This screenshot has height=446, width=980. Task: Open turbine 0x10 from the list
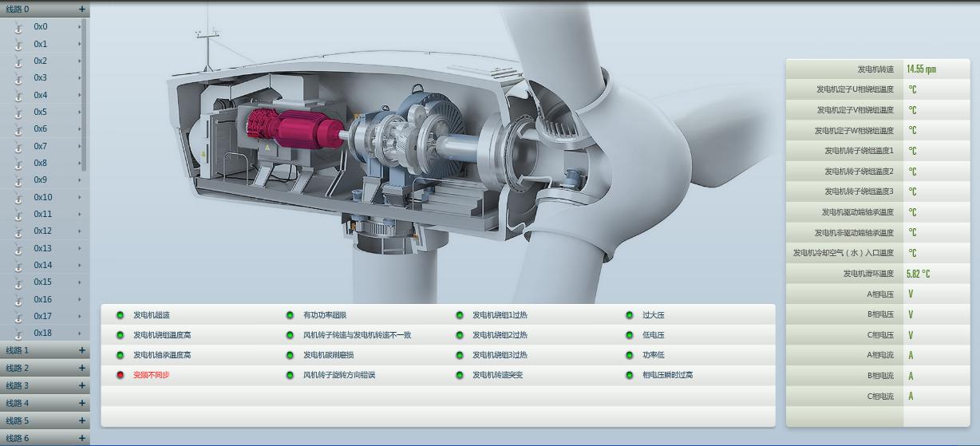(x=43, y=197)
